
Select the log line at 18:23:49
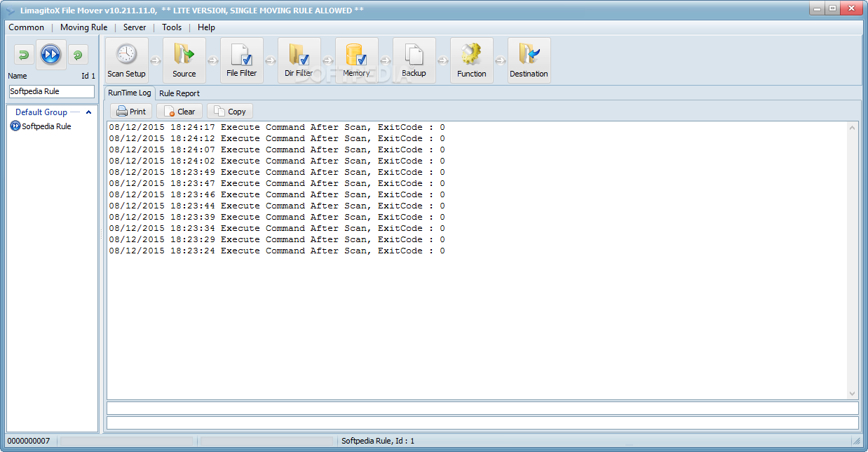(x=277, y=172)
